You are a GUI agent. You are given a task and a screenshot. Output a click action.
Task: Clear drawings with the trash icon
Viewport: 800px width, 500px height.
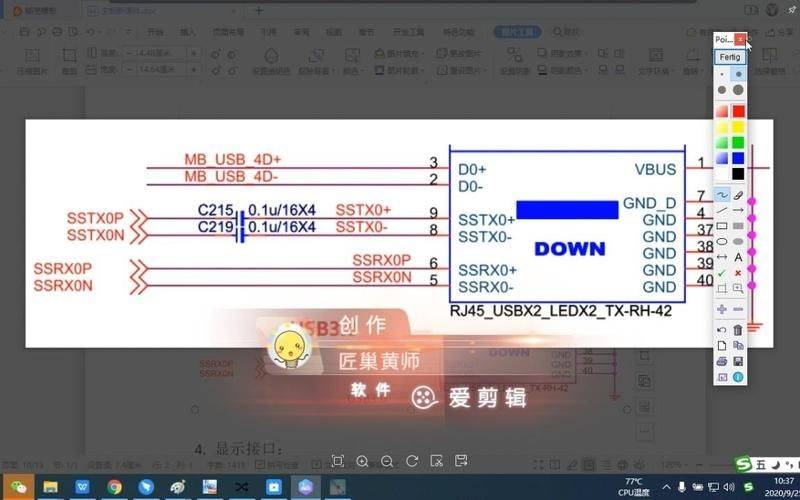click(x=738, y=330)
